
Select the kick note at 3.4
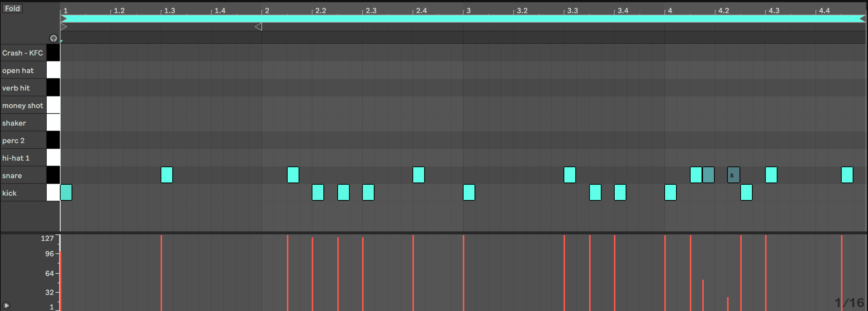(620, 192)
